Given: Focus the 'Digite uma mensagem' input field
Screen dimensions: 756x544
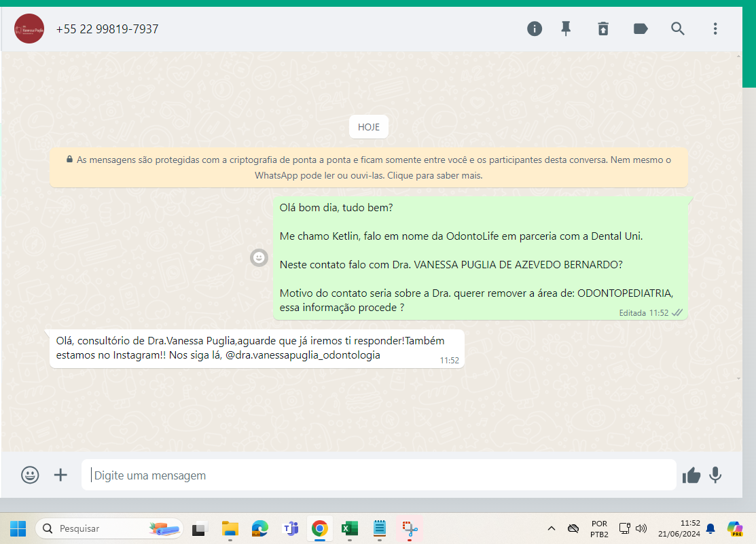Looking at the screenshot, I should pos(378,475).
